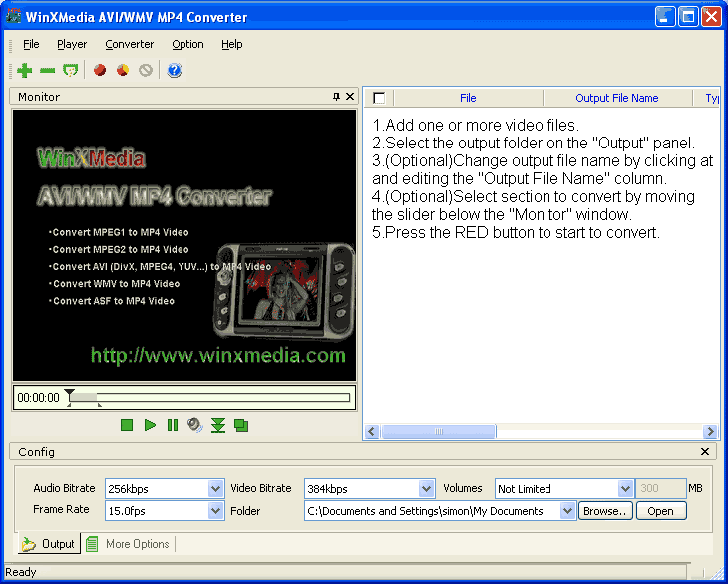Image resolution: width=728 pixels, height=584 pixels.
Task: Click the Output File Name column header
Action: pyautogui.click(x=617, y=98)
